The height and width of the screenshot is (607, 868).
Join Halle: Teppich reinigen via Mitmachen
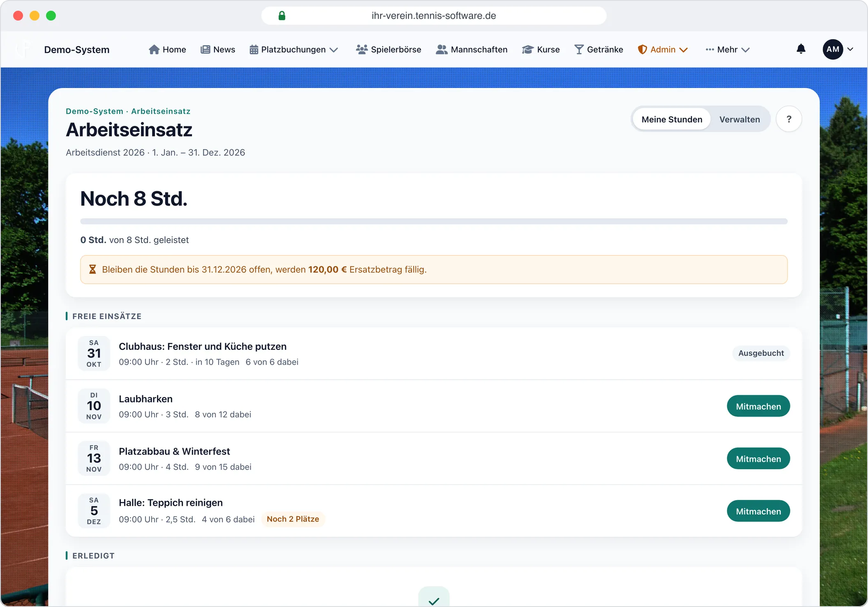pyautogui.click(x=758, y=511)
